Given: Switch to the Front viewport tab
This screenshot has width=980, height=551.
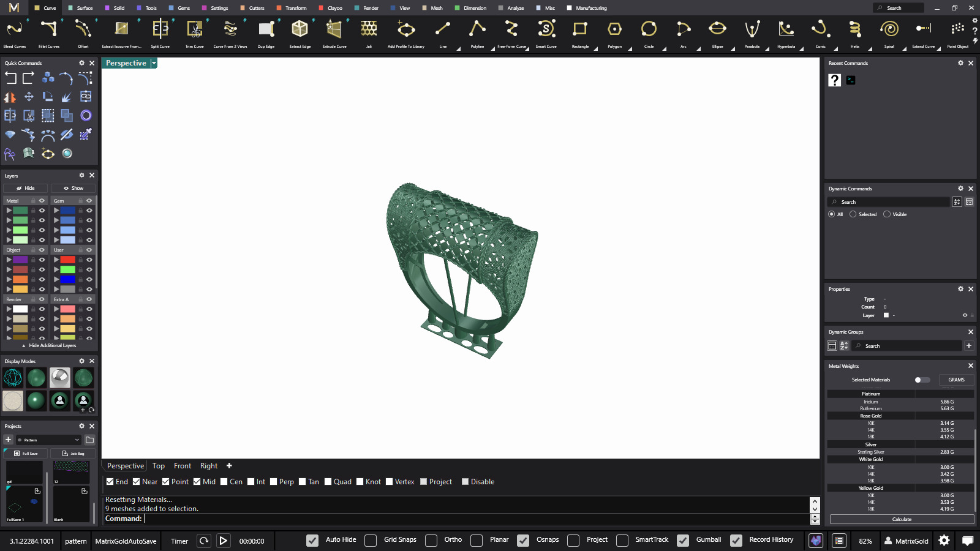Looking at the screenshot, I should pos(183,466).
